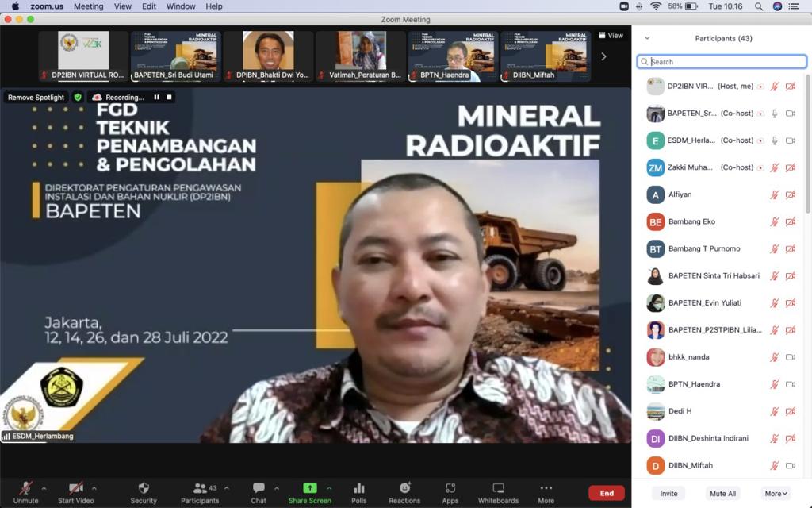Pause the cloud recording
The image size is (812, 508).
156,97
